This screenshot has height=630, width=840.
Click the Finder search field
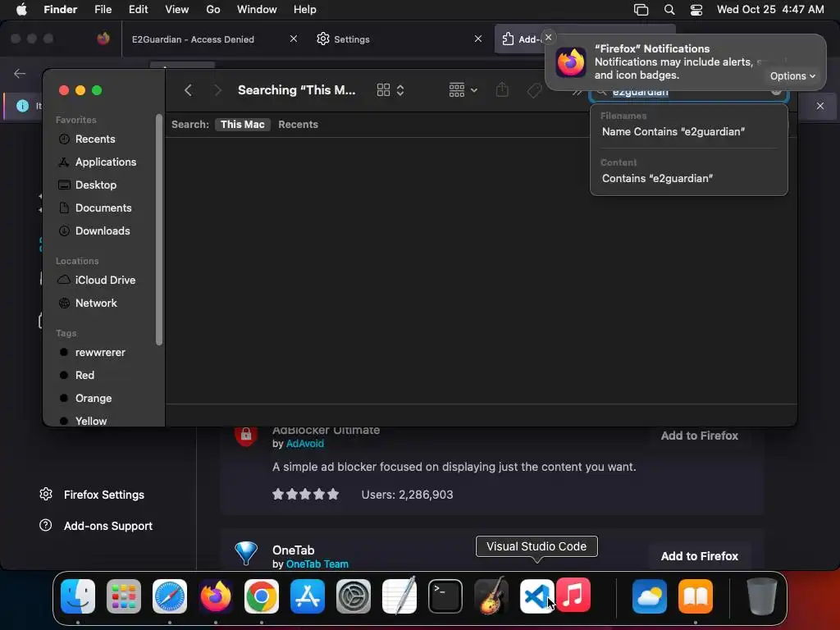point(688,94)
